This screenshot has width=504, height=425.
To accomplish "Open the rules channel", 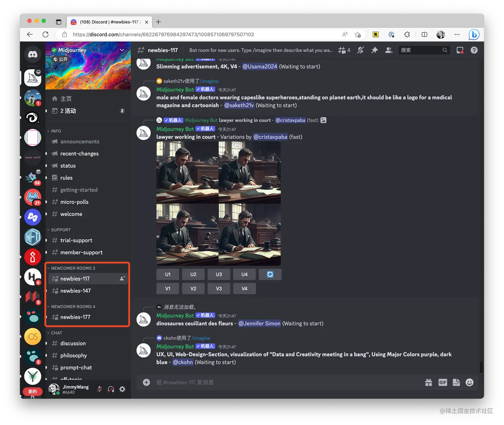I will (x=88, y=178).
